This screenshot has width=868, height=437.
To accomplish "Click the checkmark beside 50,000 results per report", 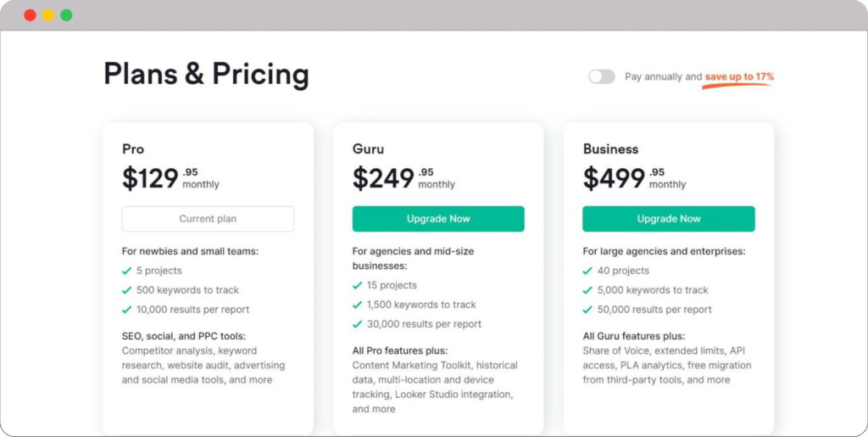I will pos(587,310).
